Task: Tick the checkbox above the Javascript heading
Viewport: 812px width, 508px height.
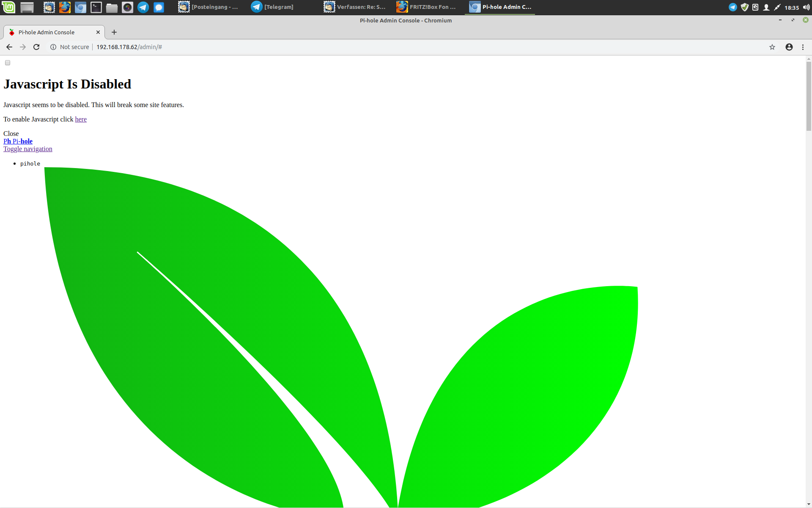Action: pos(8,63)
